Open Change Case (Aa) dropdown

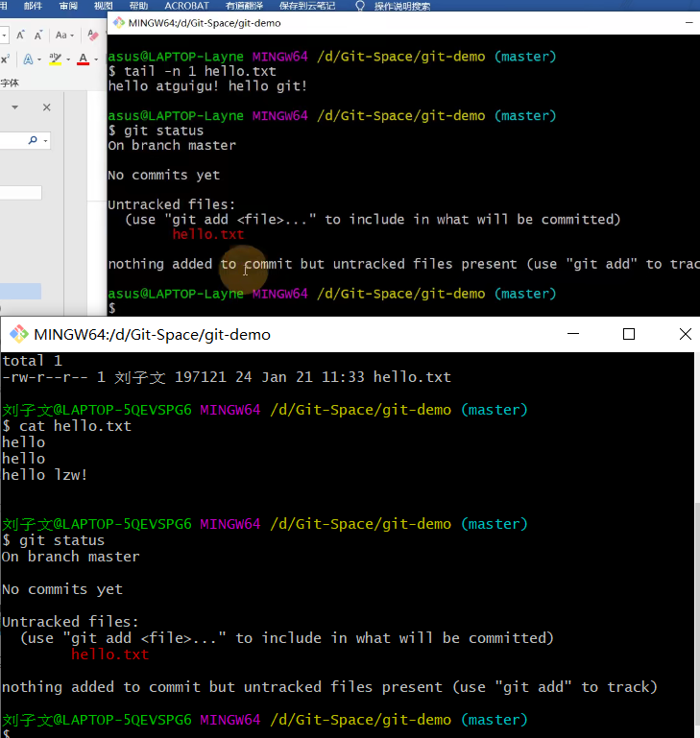(64, 35)
